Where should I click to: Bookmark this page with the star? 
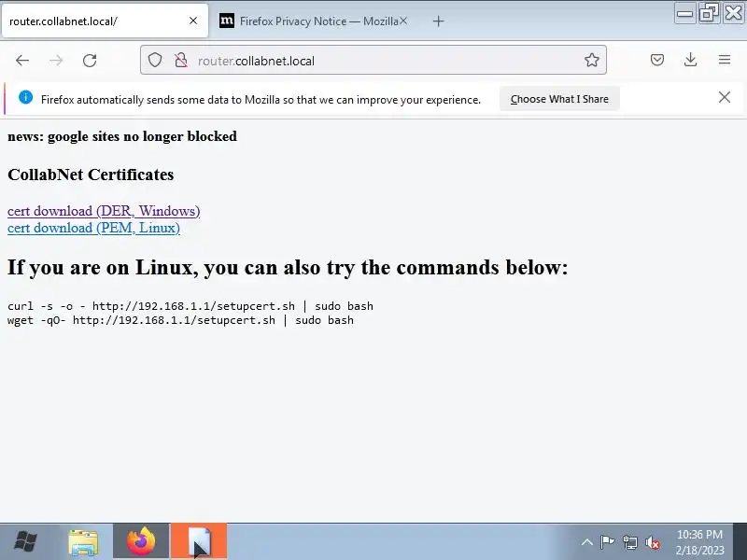pos(592,60)
